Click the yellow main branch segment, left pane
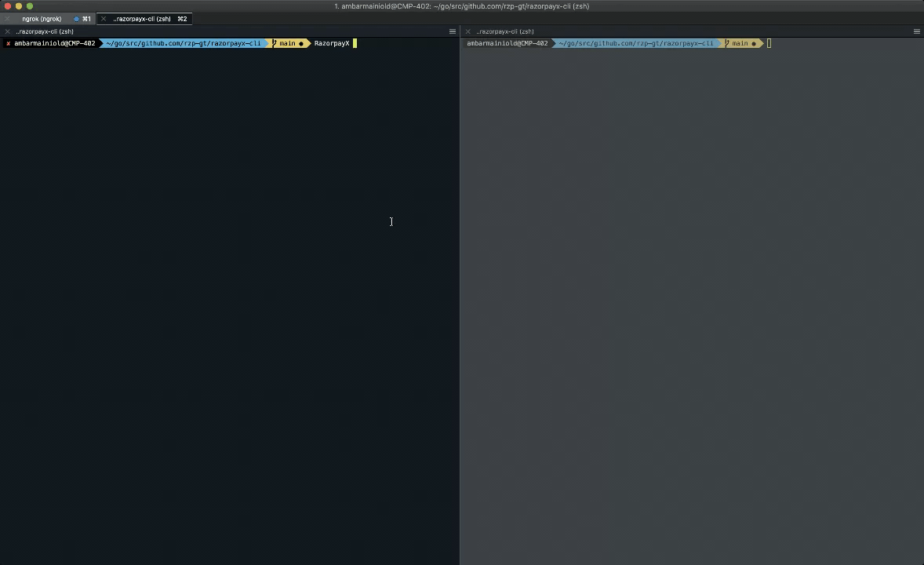The image size is (924, 565). [289, 43]
